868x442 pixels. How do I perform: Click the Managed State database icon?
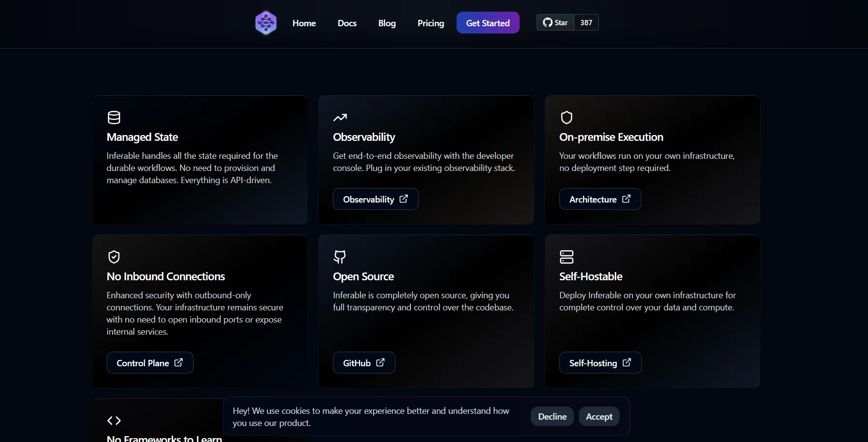[114, 118]
